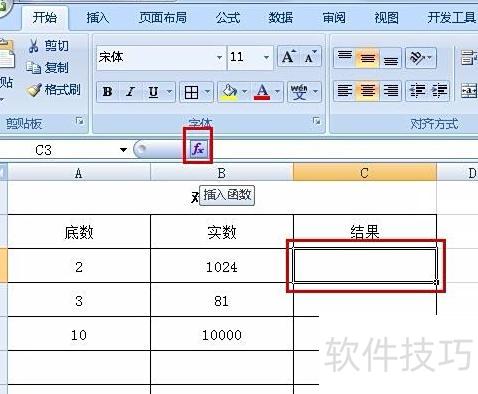The width and height of the screenshot is (478, 394).
Task: Align text right icon
Action: coord(390,91)
